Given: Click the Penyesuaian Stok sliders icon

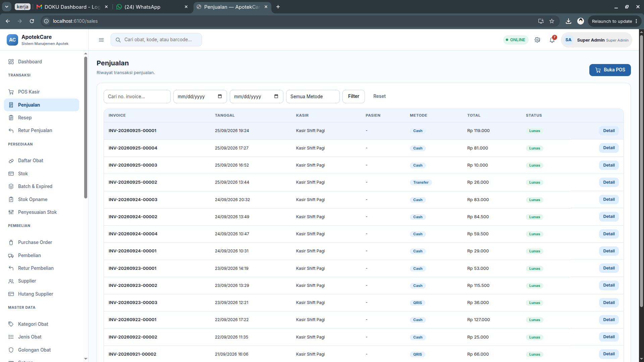Looking at the screenshot, I should point(11,212).
